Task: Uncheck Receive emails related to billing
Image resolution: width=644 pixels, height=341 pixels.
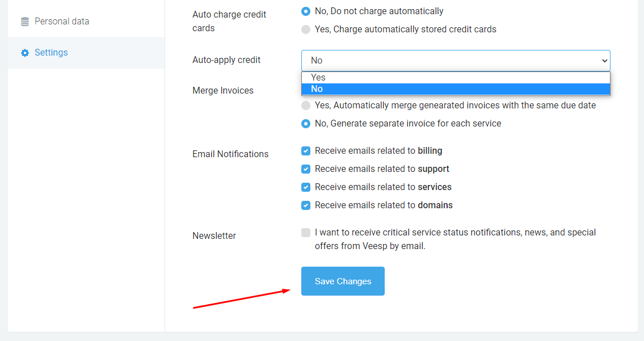Action: [306, 151]
